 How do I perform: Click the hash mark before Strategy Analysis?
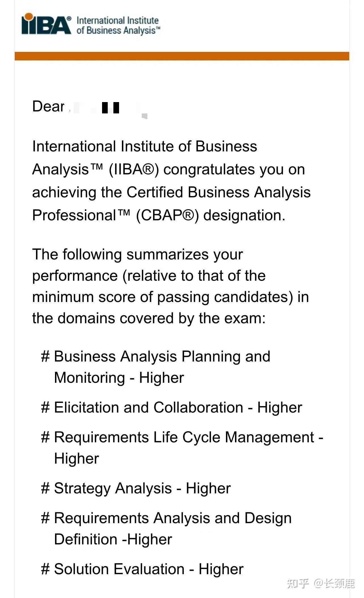[45, 488]
